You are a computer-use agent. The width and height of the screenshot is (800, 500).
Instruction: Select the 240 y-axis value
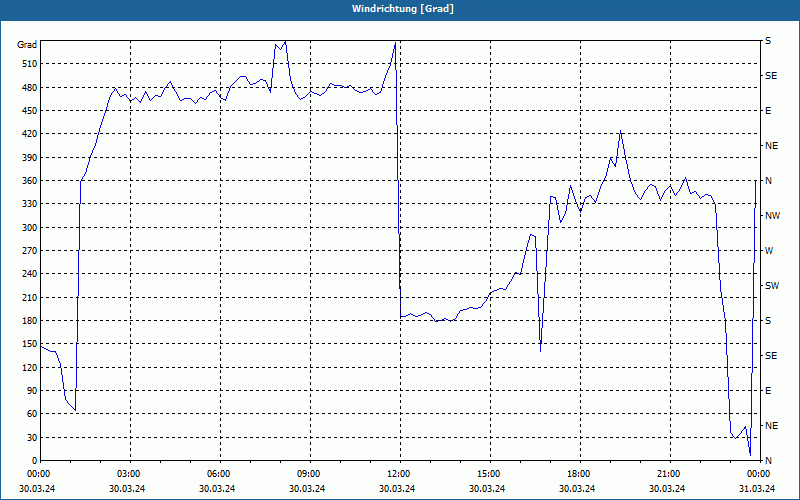(x=30, y=274)
